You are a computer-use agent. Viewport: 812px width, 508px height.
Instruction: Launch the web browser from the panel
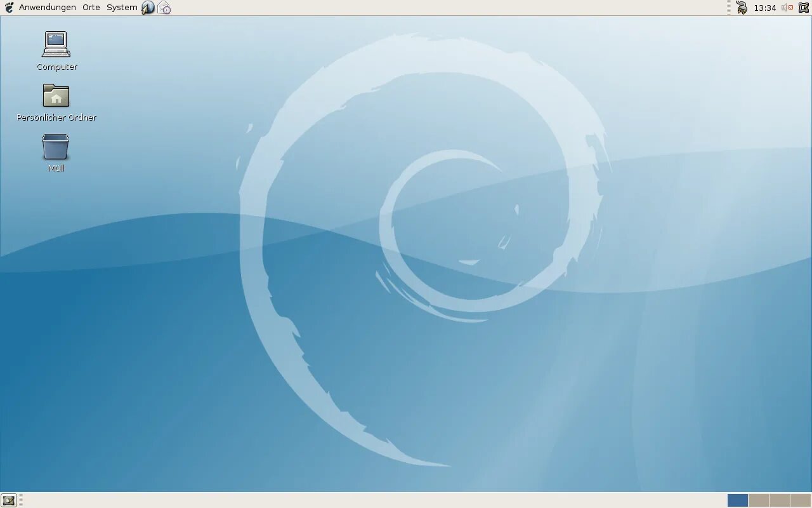(x=148, y=8)
